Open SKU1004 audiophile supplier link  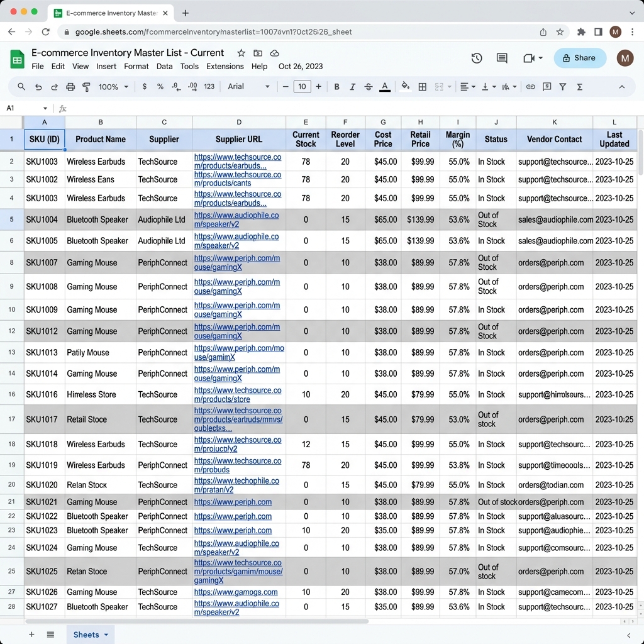point(236,219)
